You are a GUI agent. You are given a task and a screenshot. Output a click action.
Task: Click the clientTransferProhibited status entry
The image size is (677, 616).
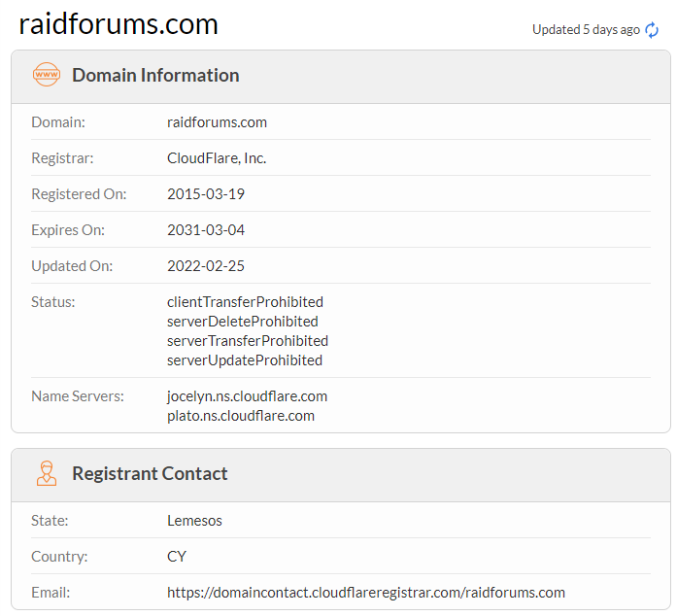click(245, 302)
